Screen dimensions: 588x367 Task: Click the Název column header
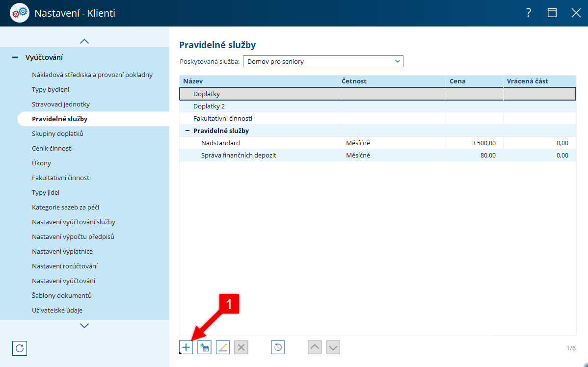point(259,81)
